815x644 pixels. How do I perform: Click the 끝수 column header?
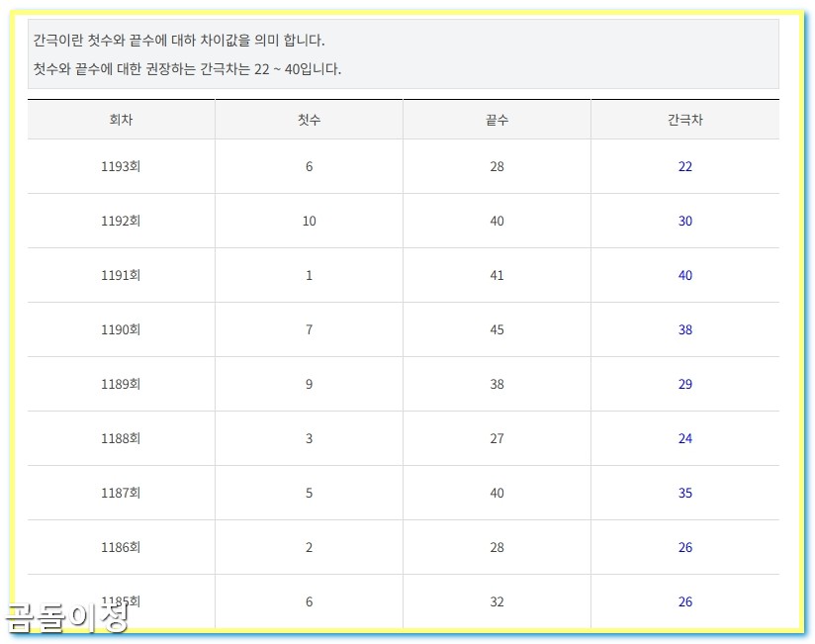point(497,119)
